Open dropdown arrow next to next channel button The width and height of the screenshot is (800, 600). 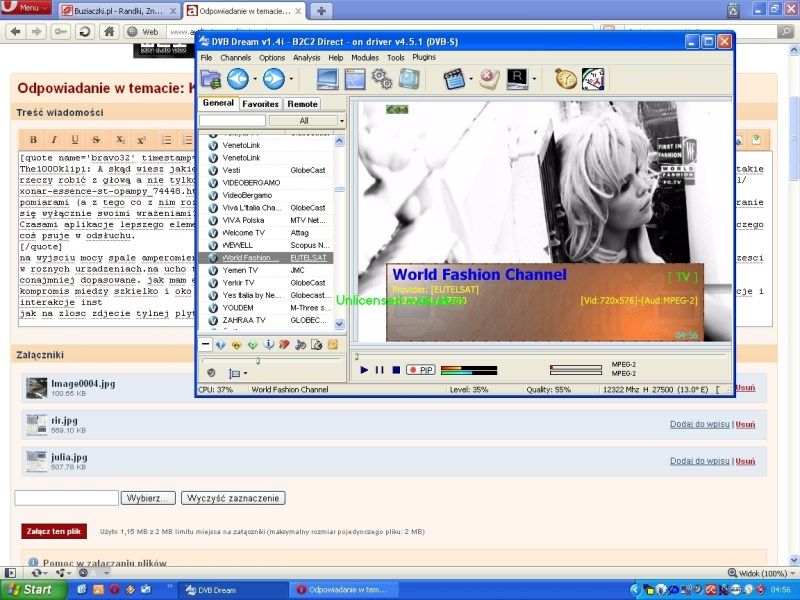pos(291,80)
